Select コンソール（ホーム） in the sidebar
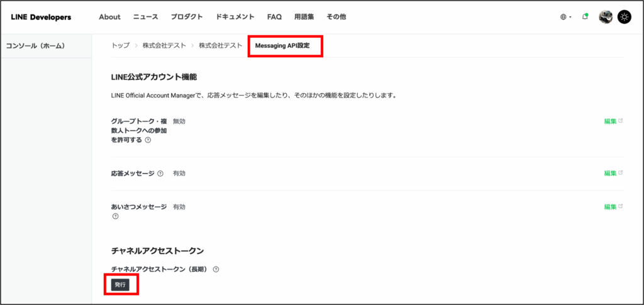This screenshot has width=644, height=305. tap(36, 45)
